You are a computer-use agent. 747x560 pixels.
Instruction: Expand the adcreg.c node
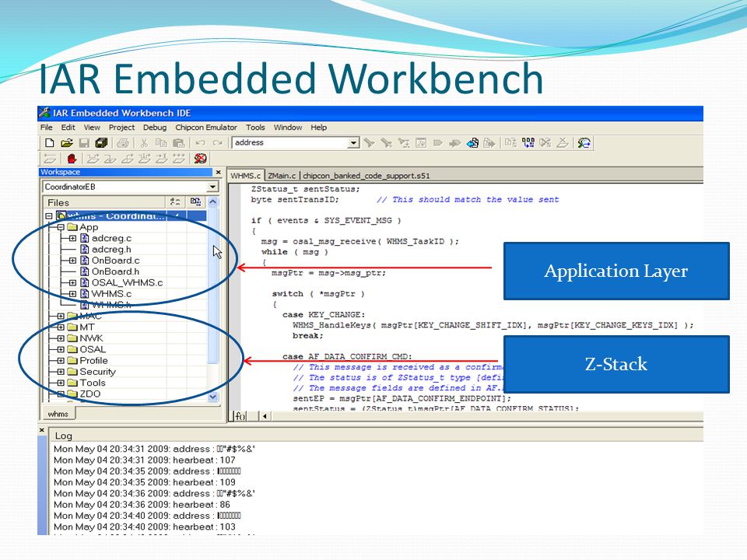point(72,238)
